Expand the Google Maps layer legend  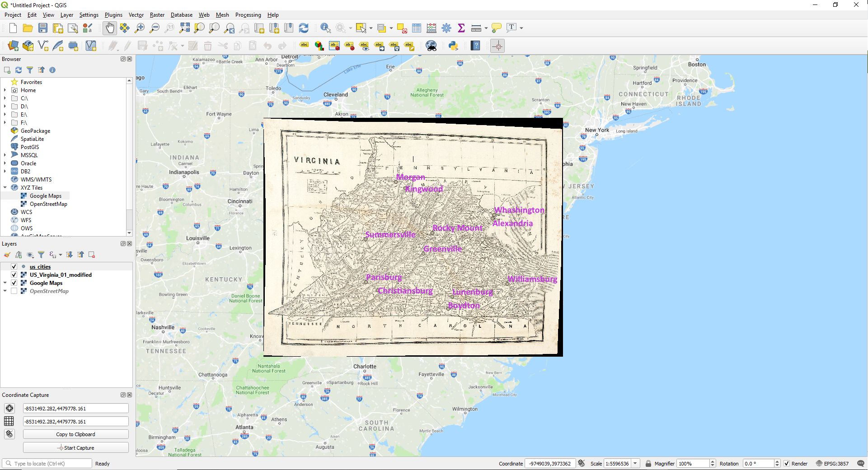click(5, 283)
